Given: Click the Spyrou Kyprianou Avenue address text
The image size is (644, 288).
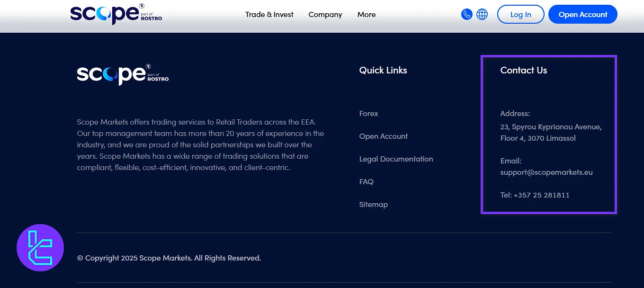Looking at the screenshot, I should click(551, 127).
